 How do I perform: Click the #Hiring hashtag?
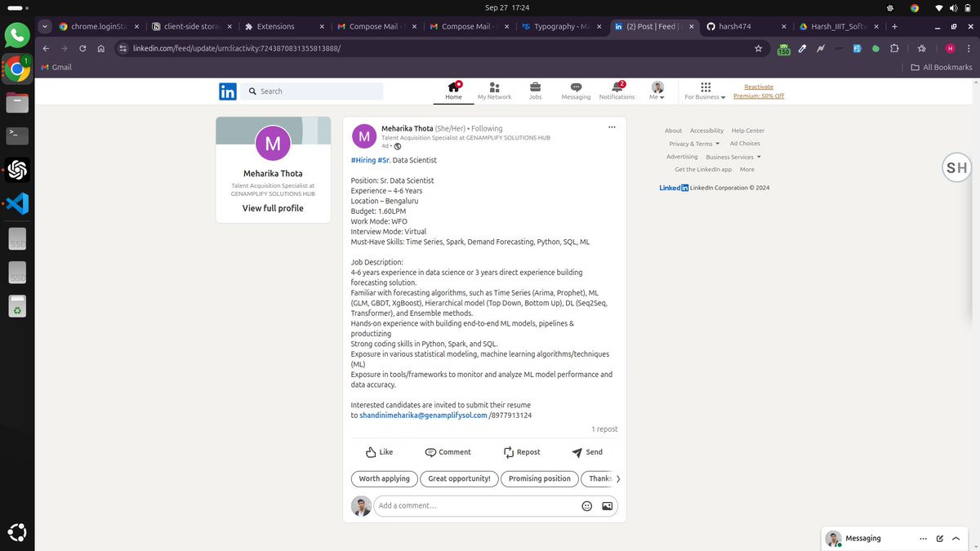(x=363, y=160)
